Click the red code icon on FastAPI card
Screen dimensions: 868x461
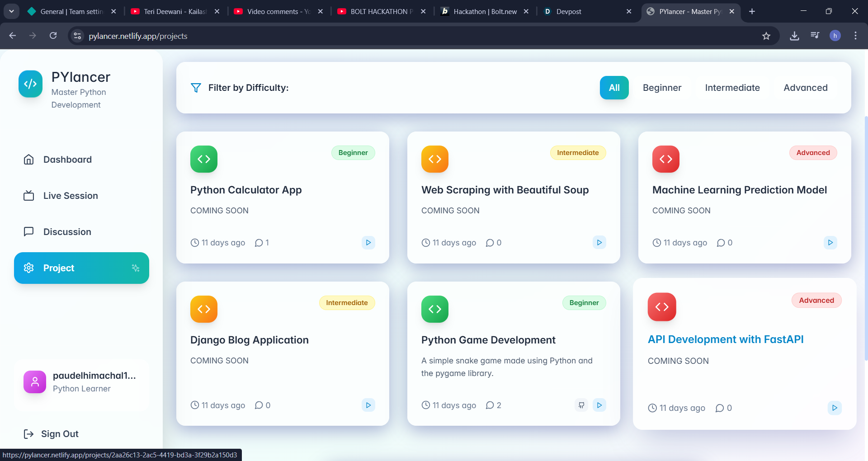(662, 307)
